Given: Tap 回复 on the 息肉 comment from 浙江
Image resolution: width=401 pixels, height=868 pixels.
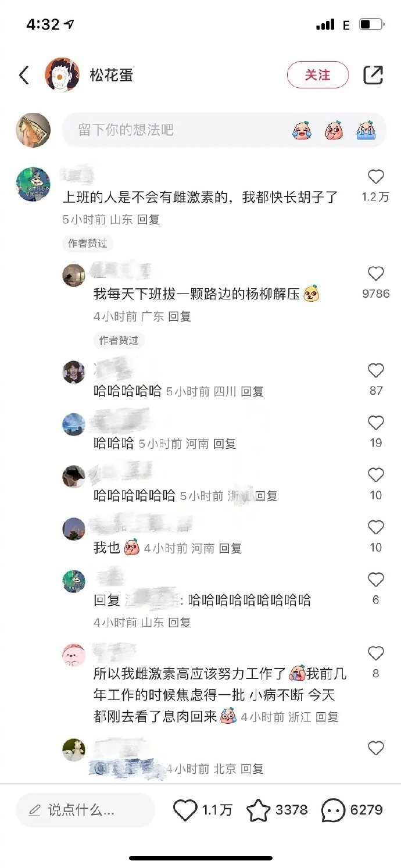Looking at the screenshot, I should (327, 717).
